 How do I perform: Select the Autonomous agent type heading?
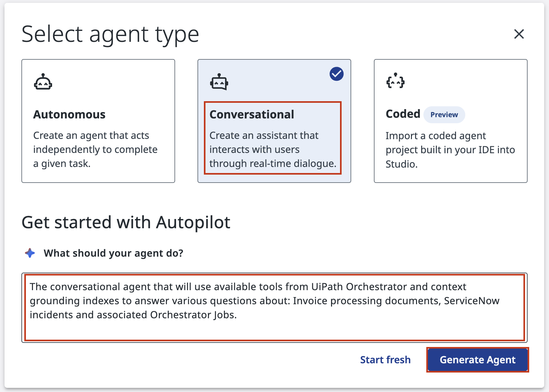coord(69,114)
